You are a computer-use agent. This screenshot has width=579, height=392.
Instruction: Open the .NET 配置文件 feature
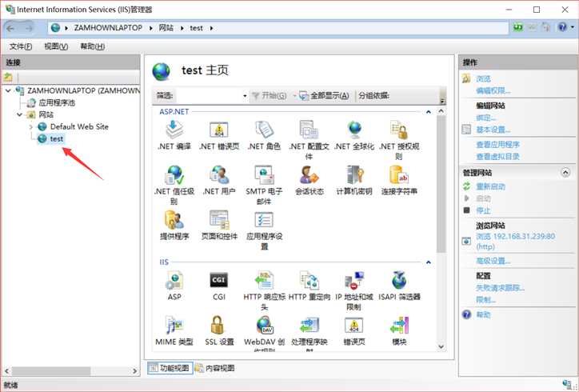pos(309,140)
